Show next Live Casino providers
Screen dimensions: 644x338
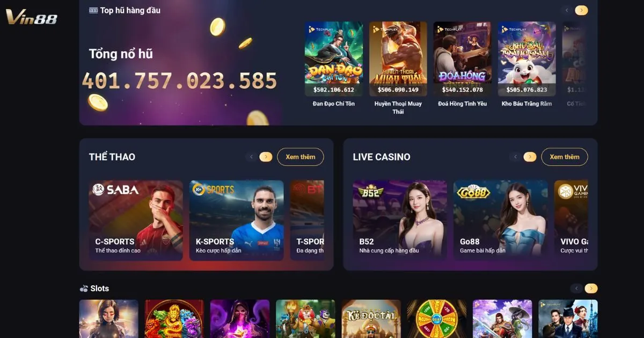[530, 157]
